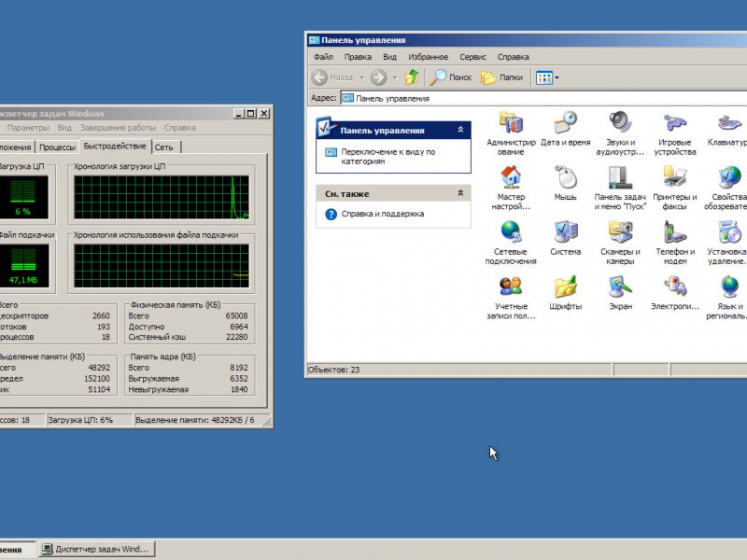Open the Сервис menu
747x560 pixels.
click(x=472, y=57)
